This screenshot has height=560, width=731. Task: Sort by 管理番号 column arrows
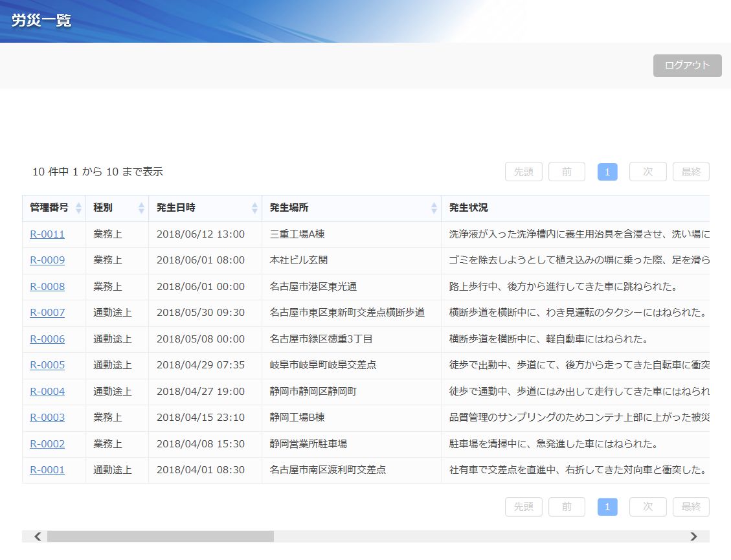pos(78,208)
